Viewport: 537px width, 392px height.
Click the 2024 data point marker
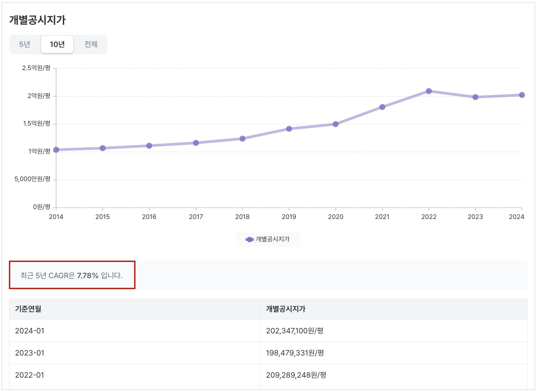pos(522,95)
